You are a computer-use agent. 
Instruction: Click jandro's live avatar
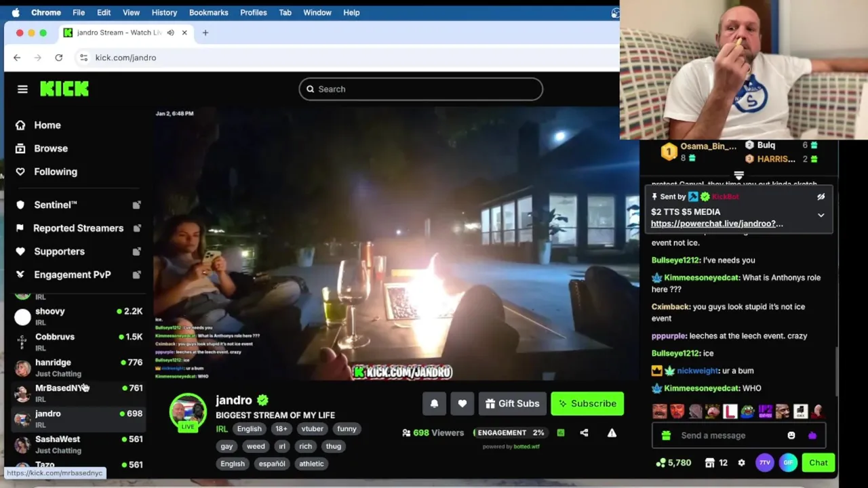(188, 411)
